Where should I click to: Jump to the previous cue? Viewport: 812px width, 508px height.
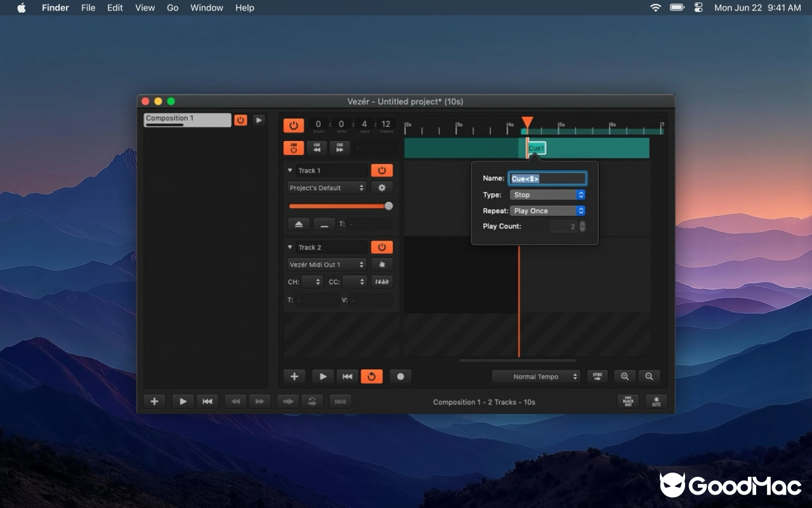tap(317, 148)
